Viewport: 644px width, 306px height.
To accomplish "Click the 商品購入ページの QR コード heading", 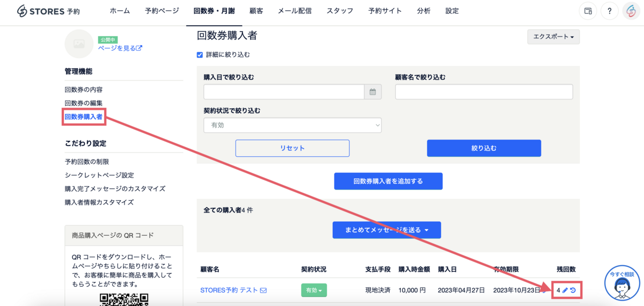I will (113, 235).
